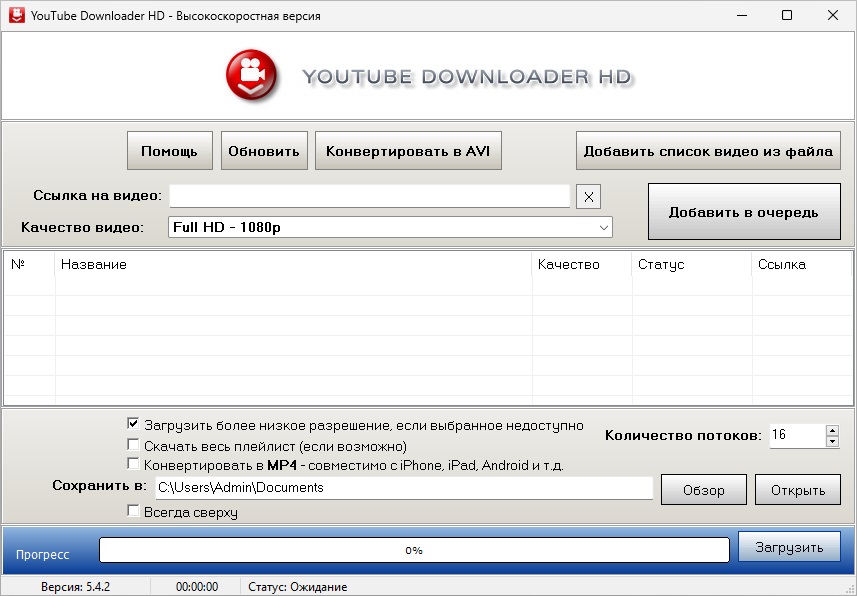Click Конвертировать в AVI button
The height and width of the screenshot is (596, 857).
408,151
